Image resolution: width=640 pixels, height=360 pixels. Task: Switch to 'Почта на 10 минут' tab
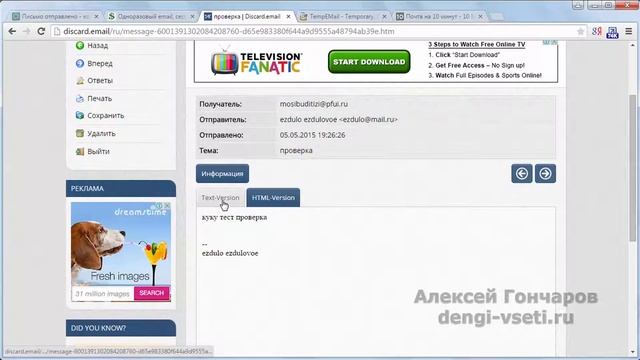[x=438, y=16]
